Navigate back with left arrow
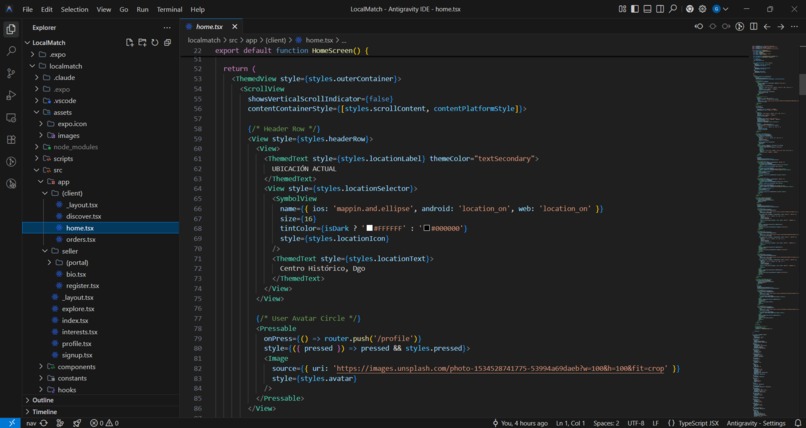The height and width of the screenshot is (428, 806). click(x=767, y=27)
